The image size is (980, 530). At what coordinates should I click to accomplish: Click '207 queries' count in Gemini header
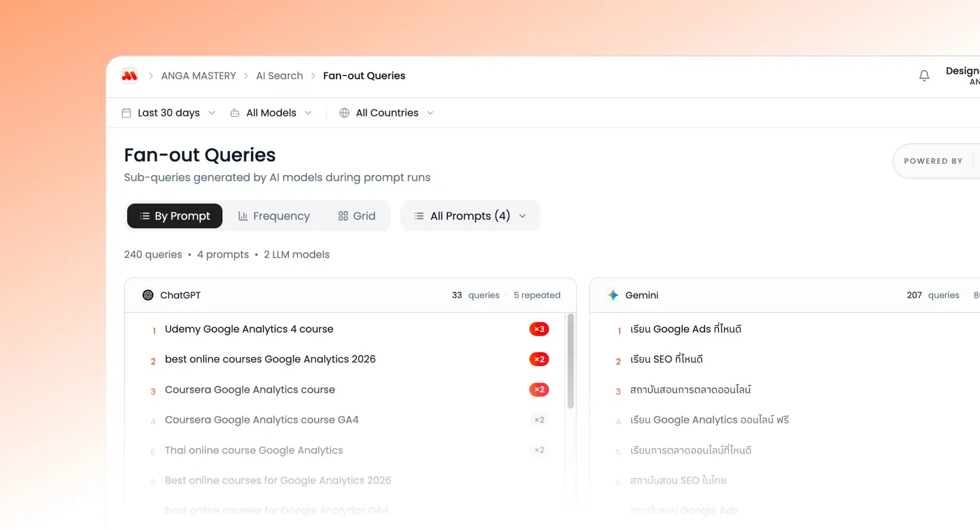point(933,295)
